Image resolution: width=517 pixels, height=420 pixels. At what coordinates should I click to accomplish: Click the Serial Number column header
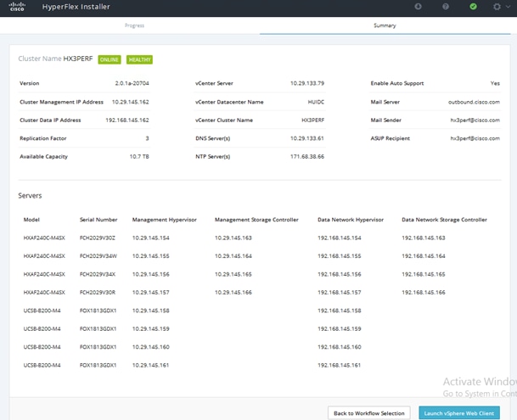point(98,220)
